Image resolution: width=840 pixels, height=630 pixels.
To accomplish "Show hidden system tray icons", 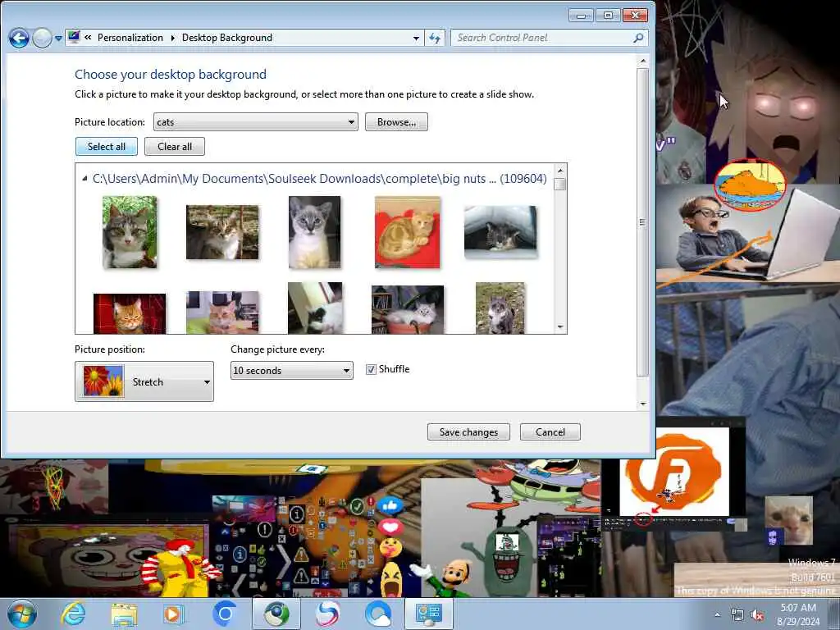I will coord(717,615).
